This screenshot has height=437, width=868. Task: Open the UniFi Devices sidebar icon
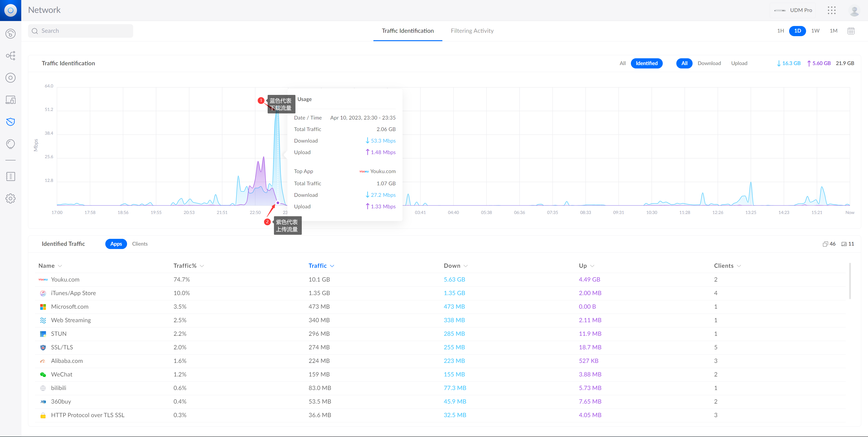point(10,78)
